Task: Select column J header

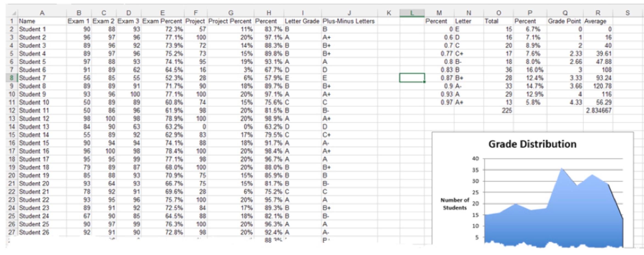Action: click(x=349, y=13)
